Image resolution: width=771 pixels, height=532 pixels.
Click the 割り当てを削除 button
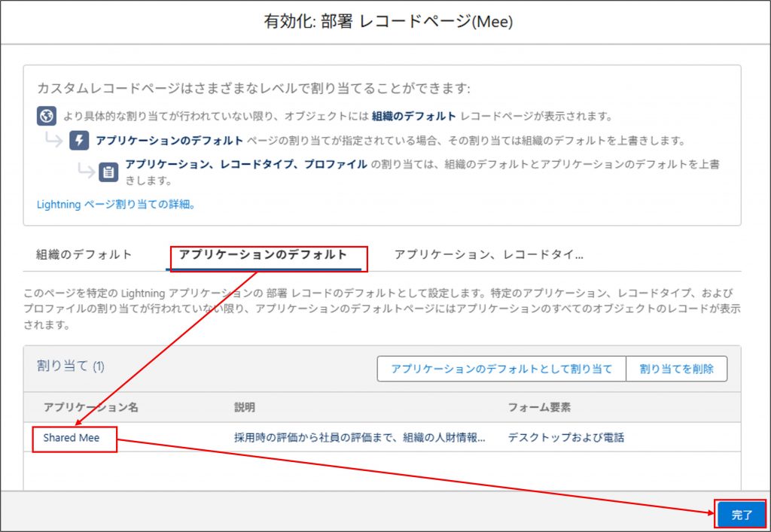tap(676, 369)
